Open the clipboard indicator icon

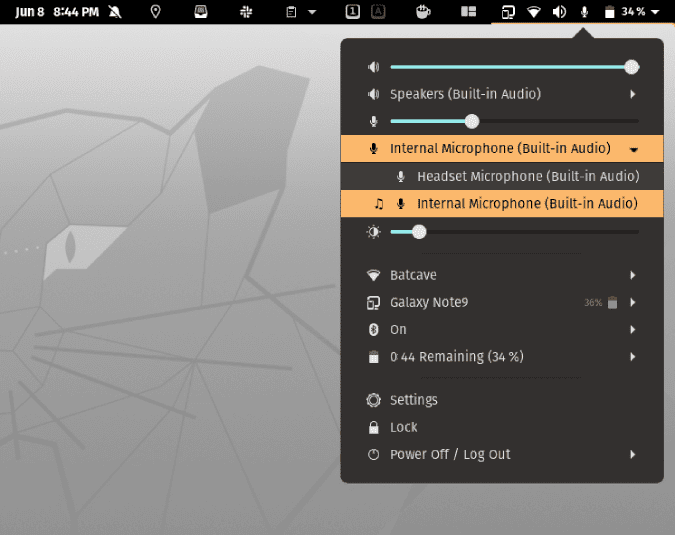pyautogui.click(x=291, y=12)
